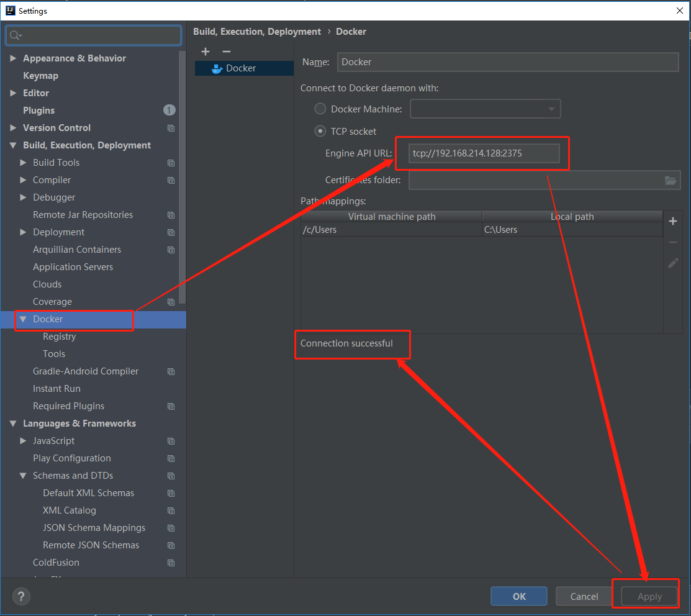Screen dimensions: 691x616
Task: Click project-level icon next to Version Control
Action: click(171, 128)
